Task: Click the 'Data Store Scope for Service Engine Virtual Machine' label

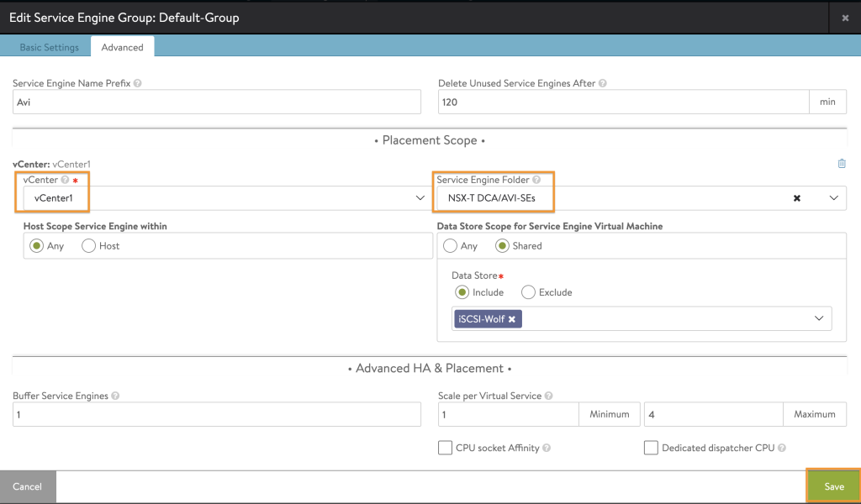Action: (550, 226)
